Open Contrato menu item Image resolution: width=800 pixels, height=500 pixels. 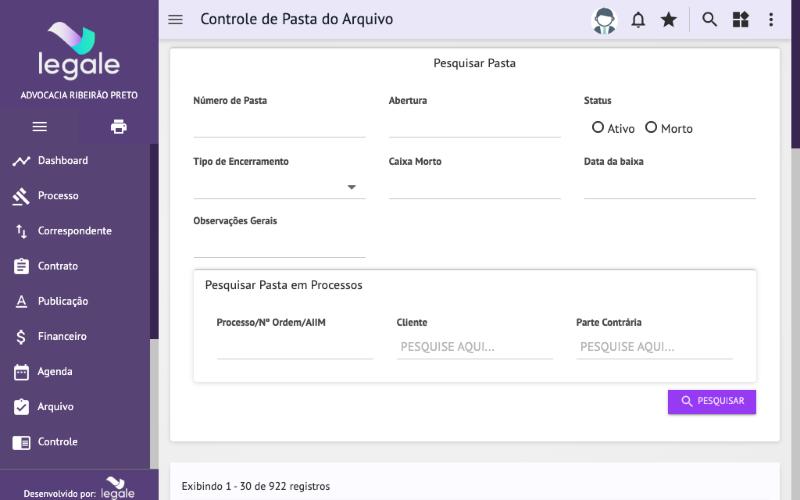coord(58,266)
